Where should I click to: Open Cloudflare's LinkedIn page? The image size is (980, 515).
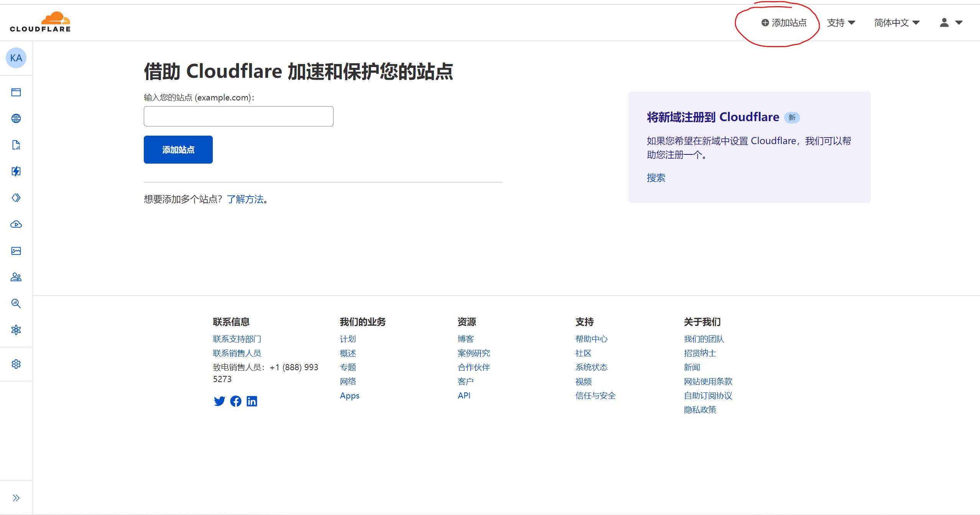(252, 401)
